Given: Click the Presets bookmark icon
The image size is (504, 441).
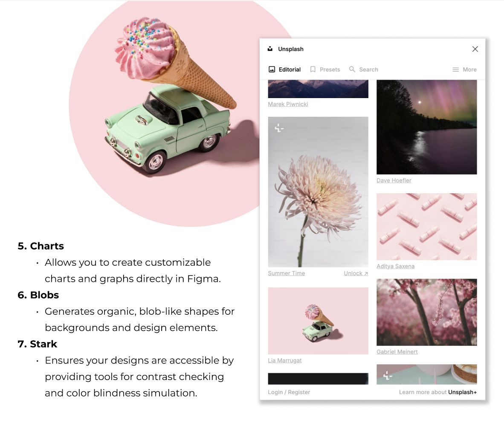Looking at the screenshot, I should pyautogui.click(x=313, y=70).
